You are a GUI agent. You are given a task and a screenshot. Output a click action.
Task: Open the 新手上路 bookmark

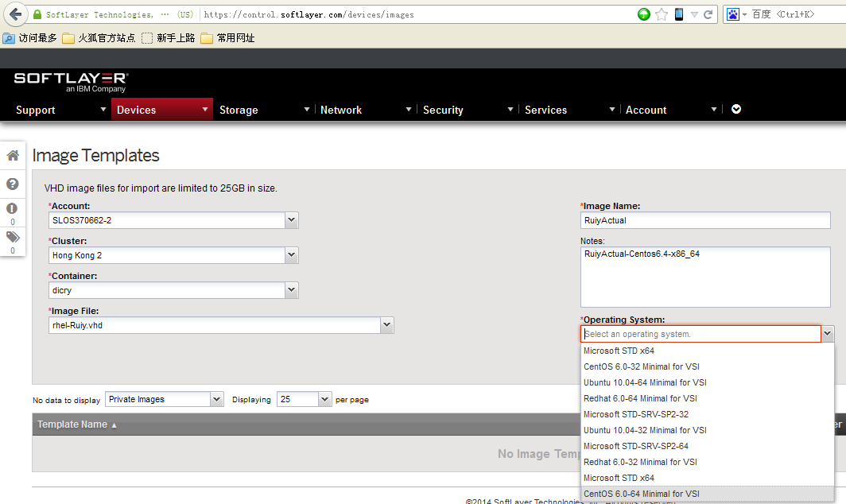coord(169,38)
